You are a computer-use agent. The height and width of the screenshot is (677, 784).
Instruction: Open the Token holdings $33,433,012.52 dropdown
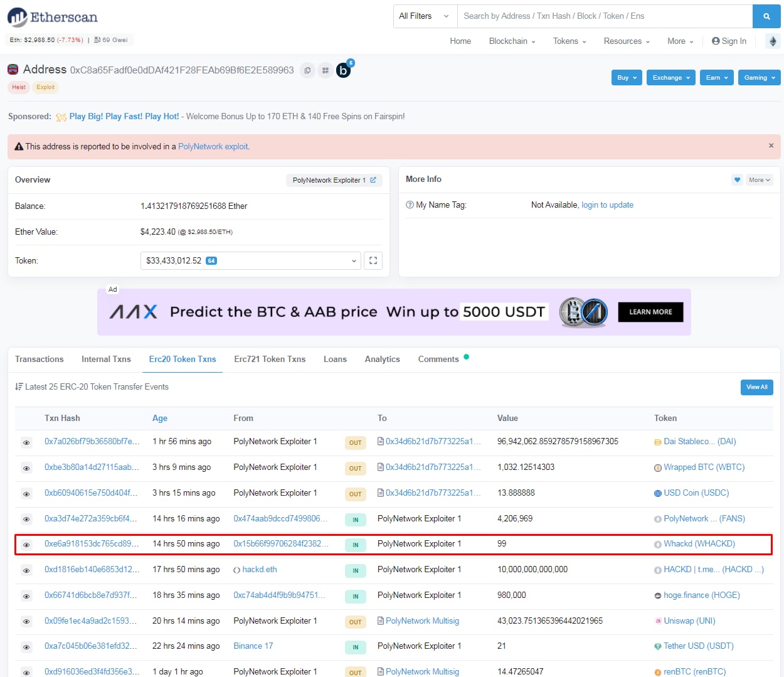251,260
